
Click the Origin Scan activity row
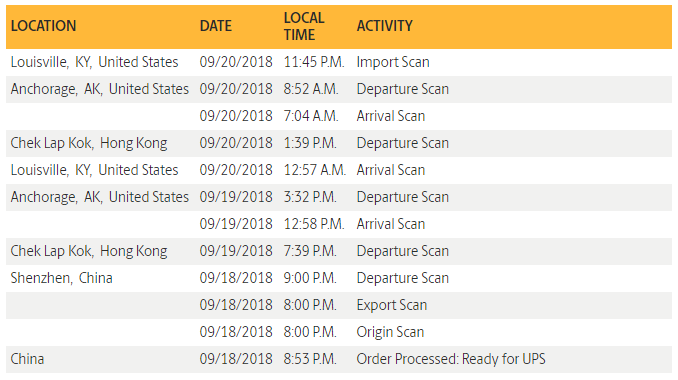coord(339,332)
